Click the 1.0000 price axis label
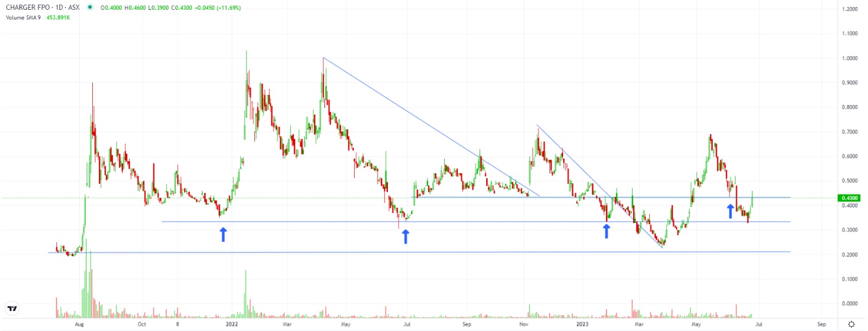The width and height of the screenshot is (868, 331). [850, 58]
